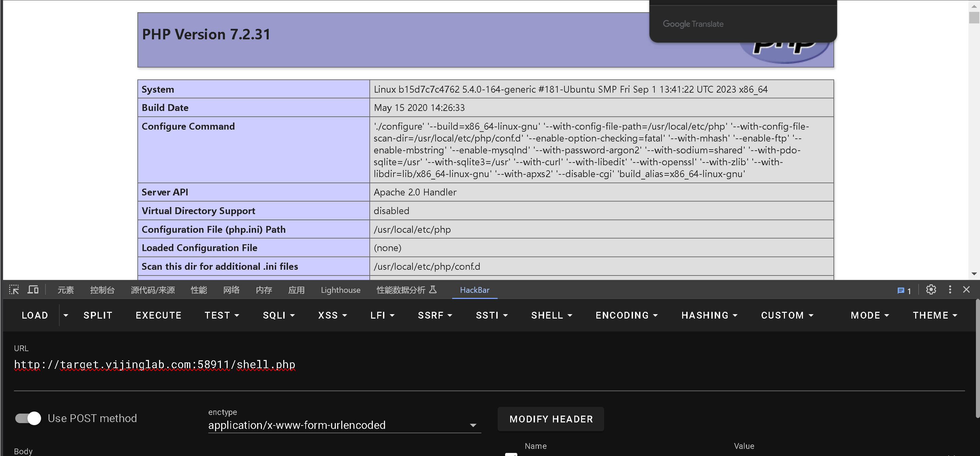Click into the URL input field

[x=457, y=365]
